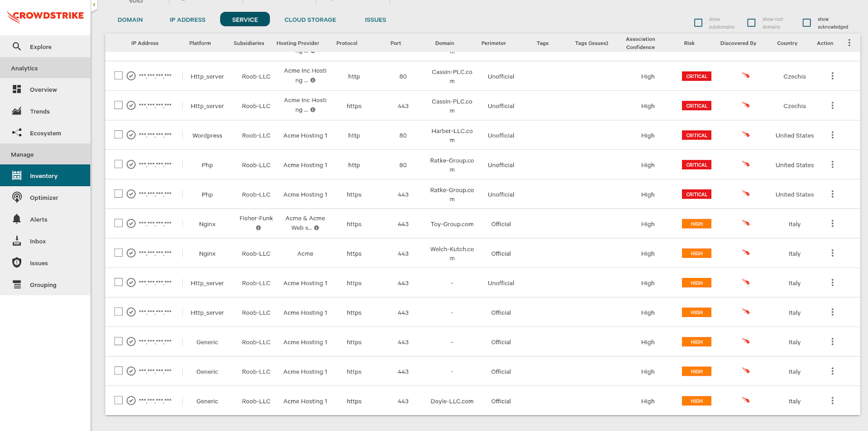868x431 pixels.
Task: Open the Inbox icon
Action: pos(17,241)
